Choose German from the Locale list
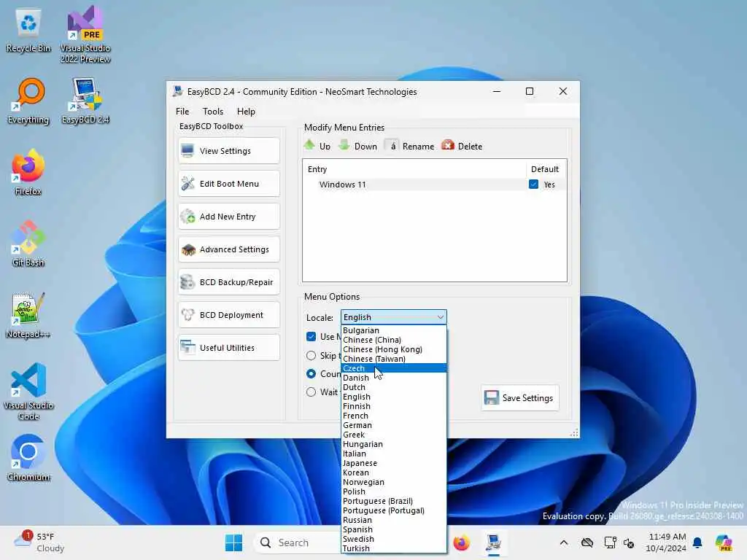Image resolution: width=747 pixels, height=560 pixels. point(393,425)
